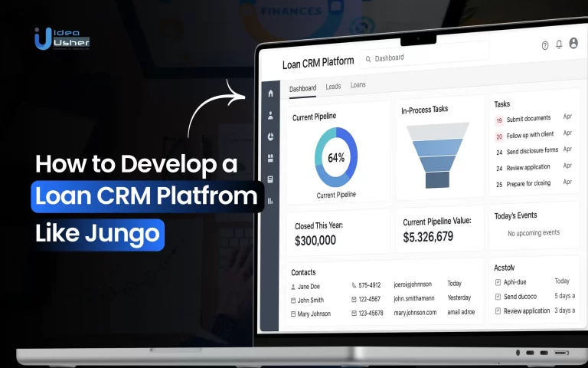Tick the Review application activity checkbox
The width and height of the screenshot is (588, 368).
(498, 311)
